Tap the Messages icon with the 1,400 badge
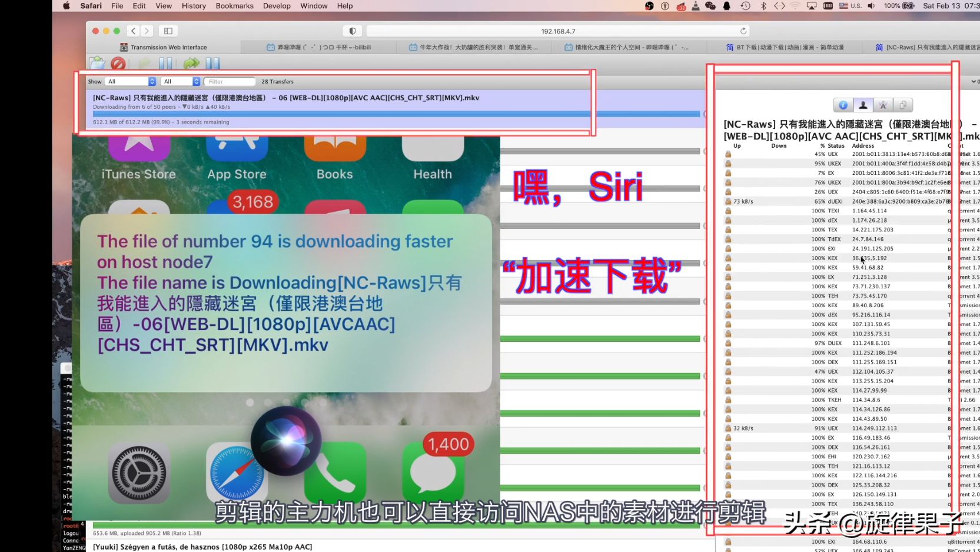The image size is (980, 552). (x=433, y=474)
